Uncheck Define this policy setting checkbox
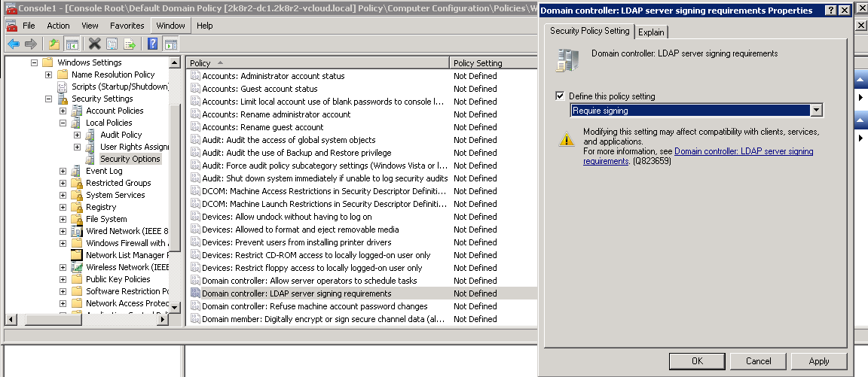The width and height of the screenshot is (868, 377). pyautogui.click(x=560, y=96)
